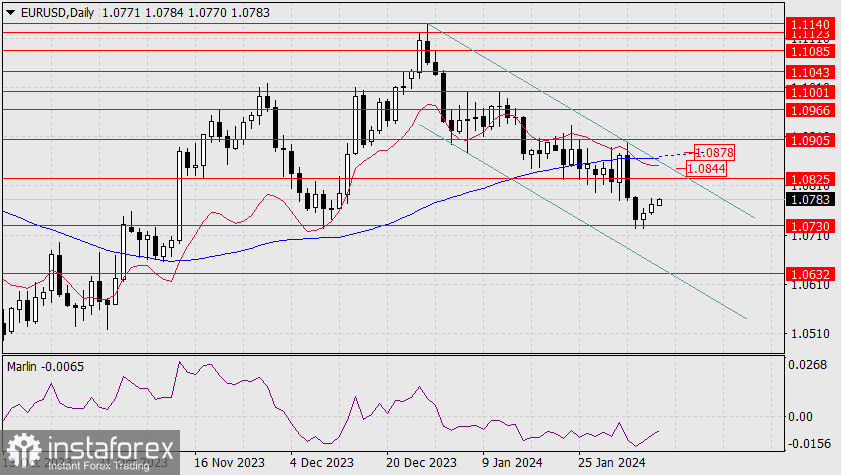Image resolution: width=841 pixels, height=475 pixels.
Task: Click the 1.0510 price axis value
Action: pyautogui.click(x=810, y=333)
